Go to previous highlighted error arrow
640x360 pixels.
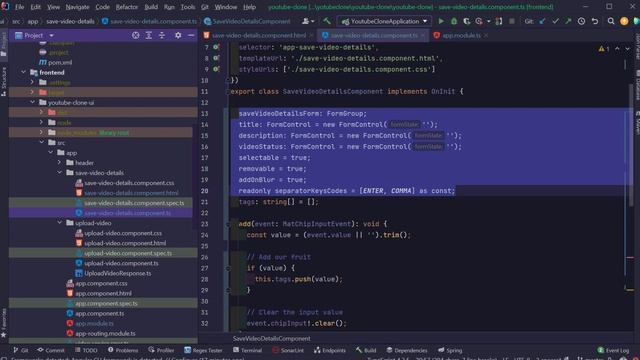(617, 49)
